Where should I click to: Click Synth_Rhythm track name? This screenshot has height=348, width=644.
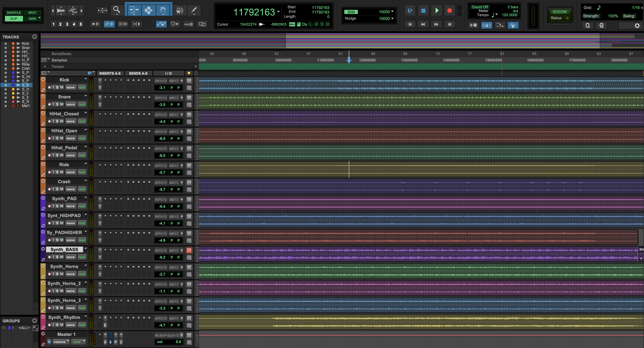click(x=64, y=317)
